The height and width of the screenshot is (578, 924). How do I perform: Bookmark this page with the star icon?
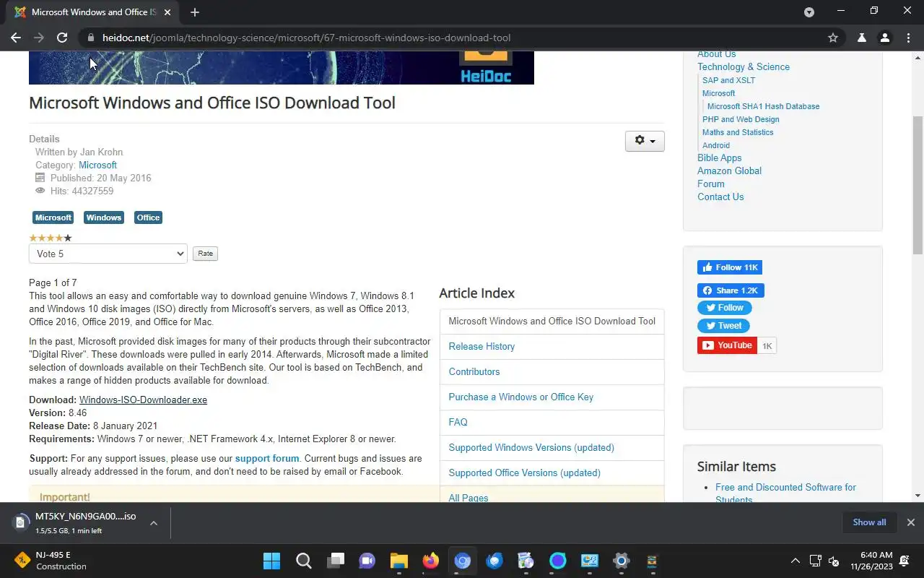[833, 38]
